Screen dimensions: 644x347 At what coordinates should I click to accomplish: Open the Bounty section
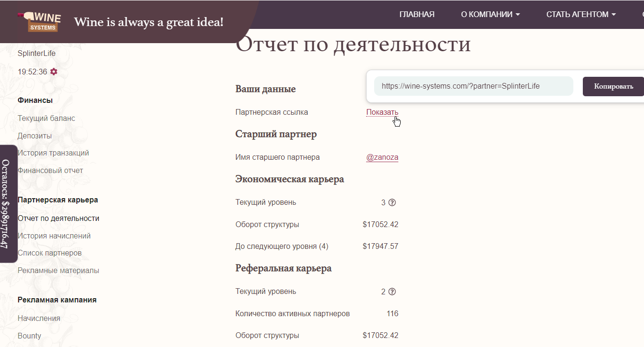[x=29, y=336]
